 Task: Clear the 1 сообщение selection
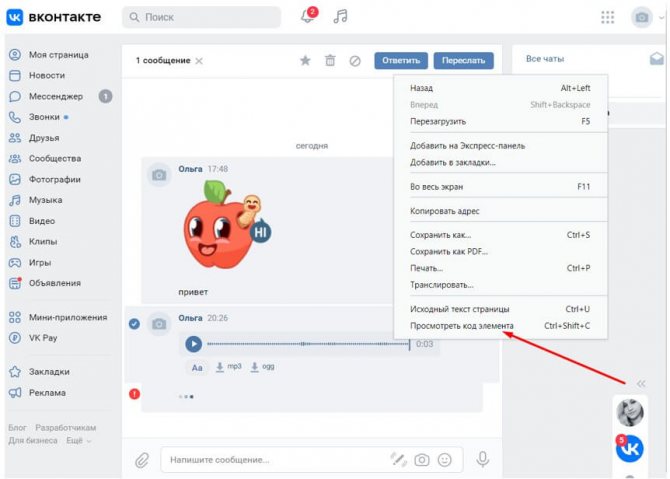(x=199, y=61)
